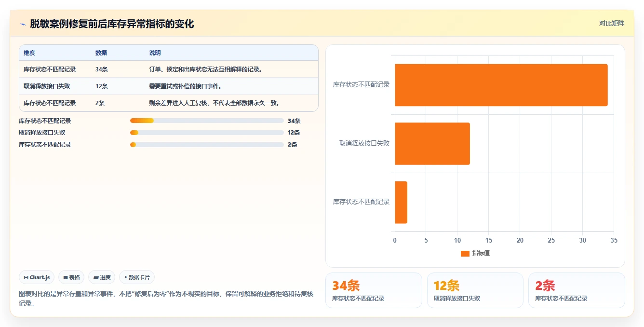Click the large red 2条 figure in its data card
This screenshot has width=644, height=327.
(545, 286)
